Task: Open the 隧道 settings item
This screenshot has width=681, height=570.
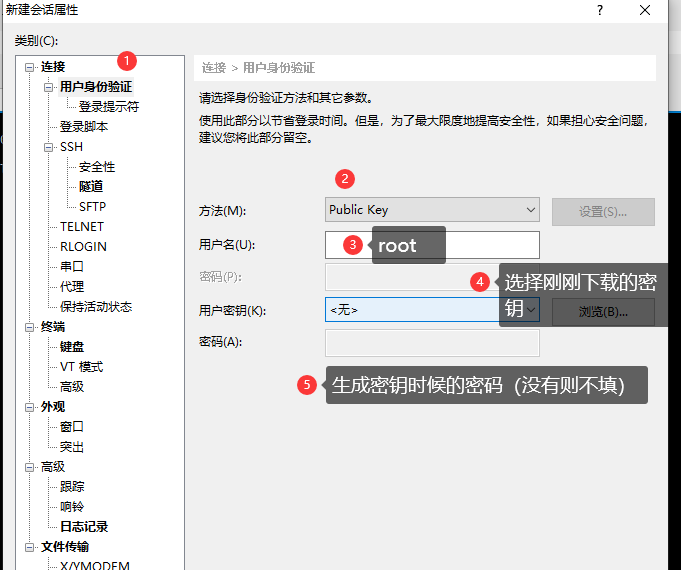Action: pos(91,187)
